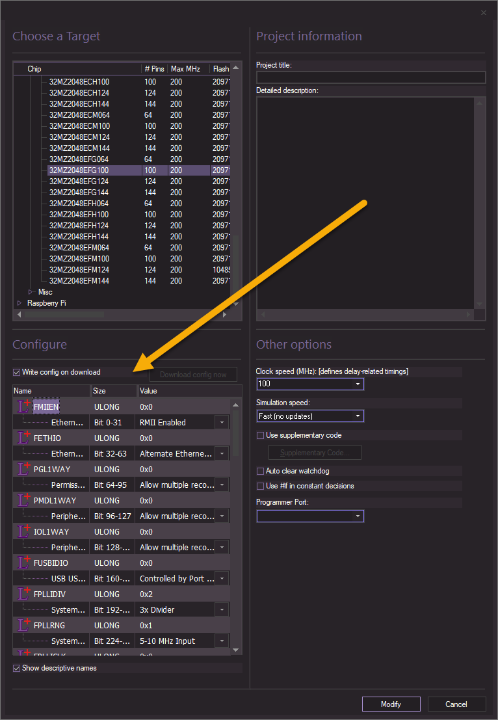
Task: Click the FPLLIDIV config word icon
Action: (x=24, y=594)
